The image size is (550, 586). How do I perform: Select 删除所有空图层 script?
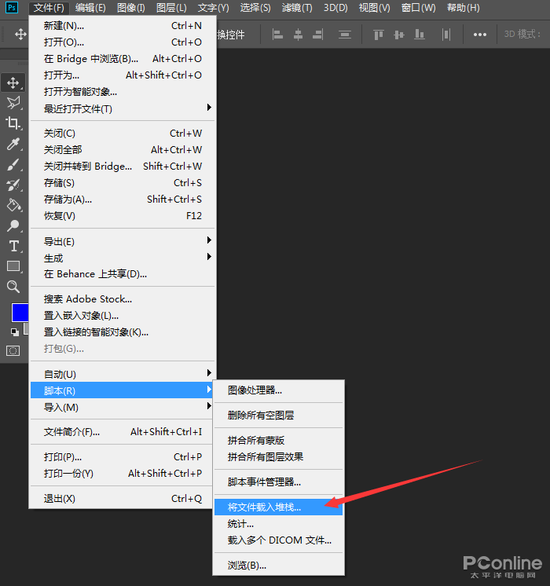tap(278, 415)
